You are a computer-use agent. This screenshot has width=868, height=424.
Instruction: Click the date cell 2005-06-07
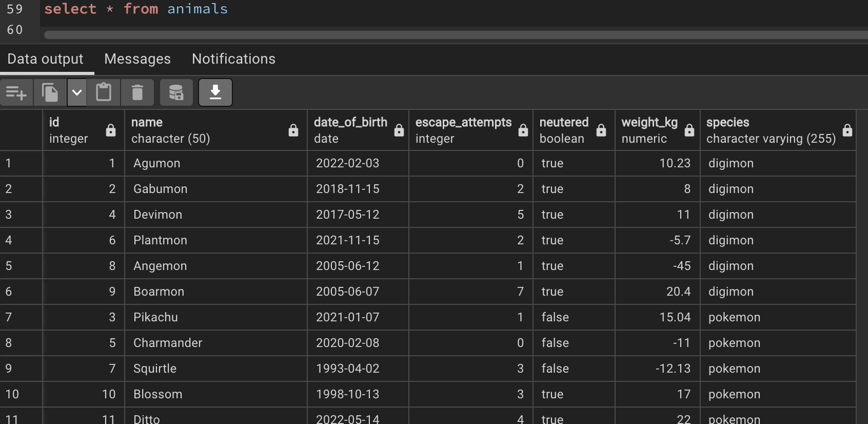pyautogui.click(x=358, y=292)
